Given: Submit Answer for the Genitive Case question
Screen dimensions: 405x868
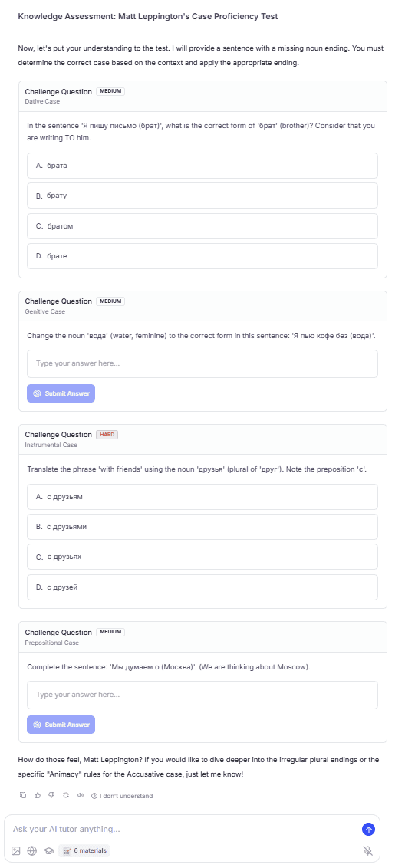Looking at the screenshot, I should (x=61, y=393).
